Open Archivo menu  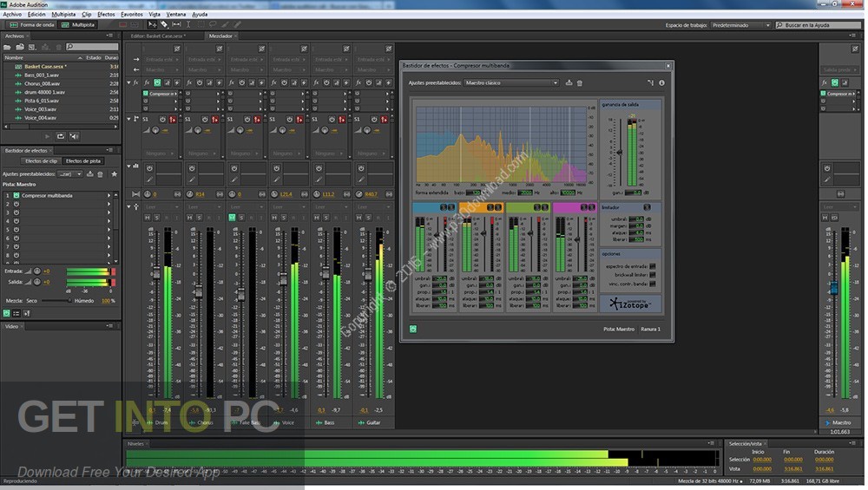click(x=12, y=15)
